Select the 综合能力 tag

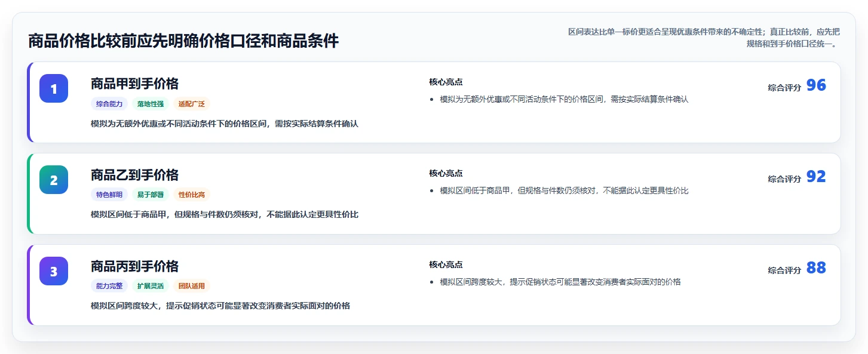109,104
